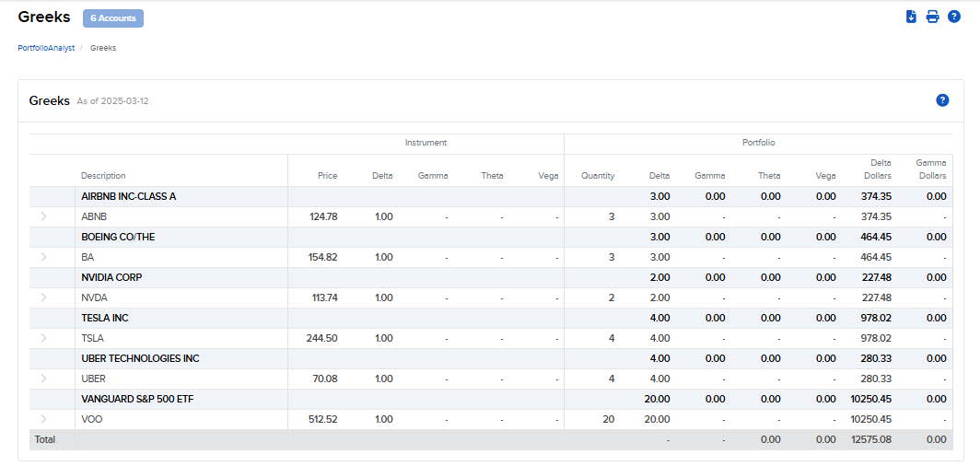Select the TESLA INC group row

coord(105,318)
